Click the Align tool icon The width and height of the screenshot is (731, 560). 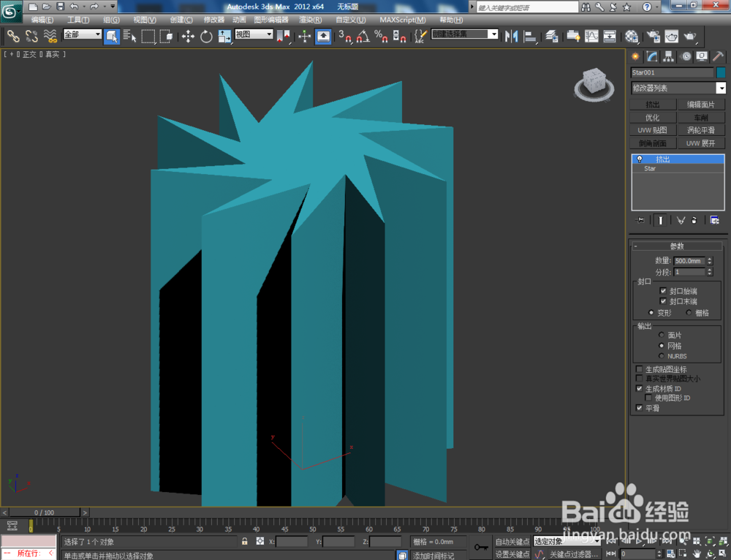pos(530,37)
